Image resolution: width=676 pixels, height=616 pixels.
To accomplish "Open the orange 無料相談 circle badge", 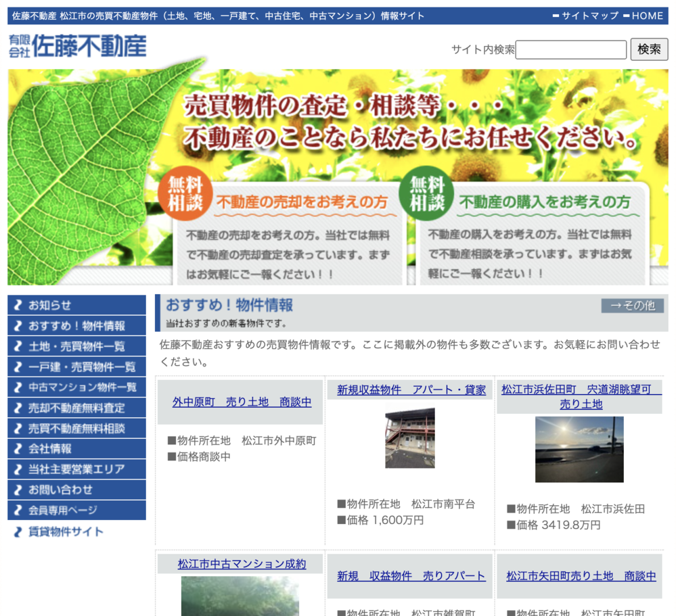I will click(185, 193).
